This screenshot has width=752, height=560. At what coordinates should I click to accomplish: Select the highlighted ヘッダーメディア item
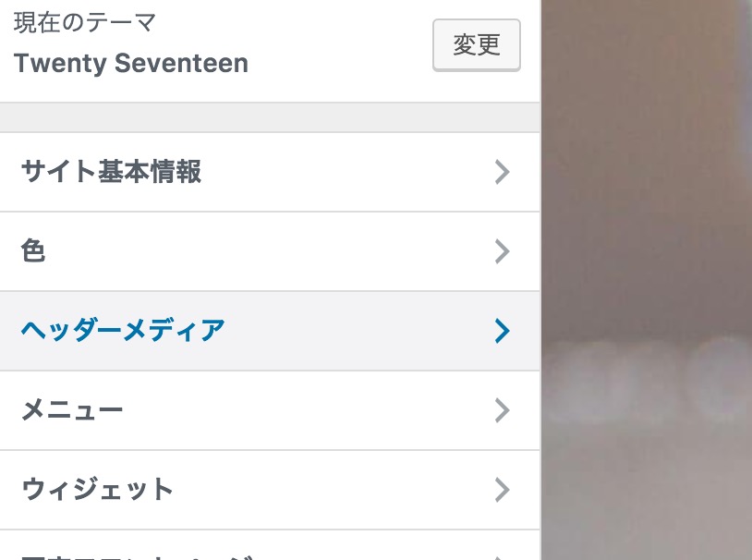(x=270, y=331)
